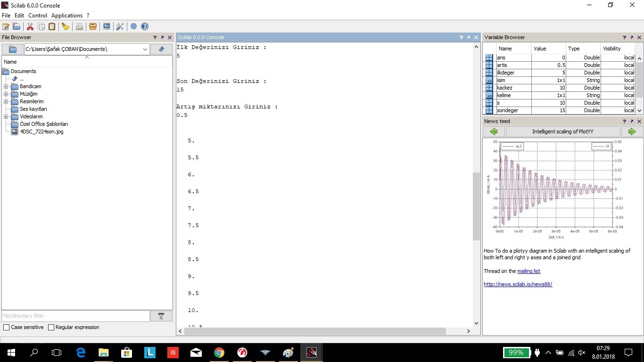Image resolution: width=644 pixels, height=362 pixels.
Task: Open the Edit menu
Action: 19,16
